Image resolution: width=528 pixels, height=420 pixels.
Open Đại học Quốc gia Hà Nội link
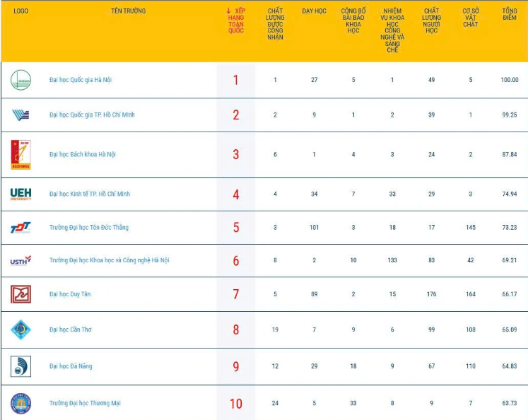(81, 80)
